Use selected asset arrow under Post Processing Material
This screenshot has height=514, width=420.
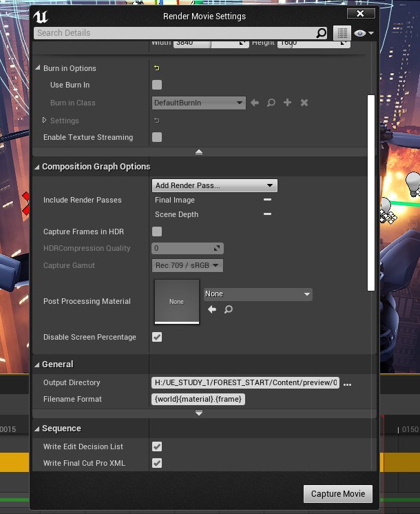(212, 310)
